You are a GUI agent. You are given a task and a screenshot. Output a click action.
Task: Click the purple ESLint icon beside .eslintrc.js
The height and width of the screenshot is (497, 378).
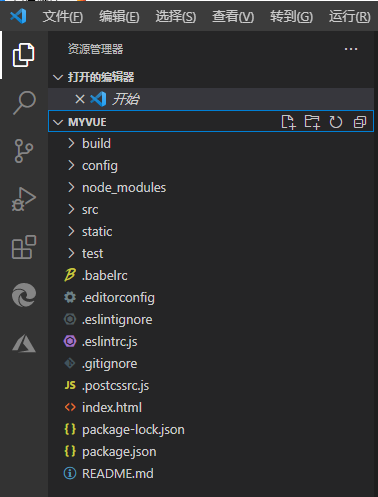point(70,341)
